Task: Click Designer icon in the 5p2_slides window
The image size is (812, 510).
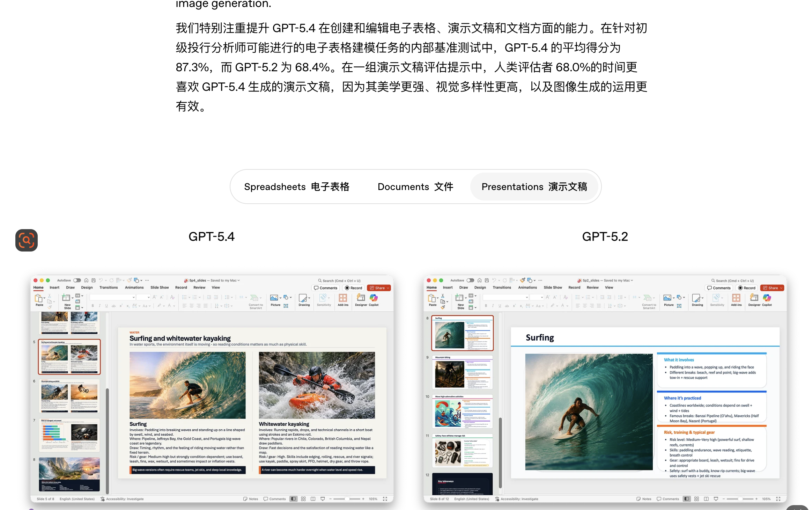Action: click(x=754, y=298)
